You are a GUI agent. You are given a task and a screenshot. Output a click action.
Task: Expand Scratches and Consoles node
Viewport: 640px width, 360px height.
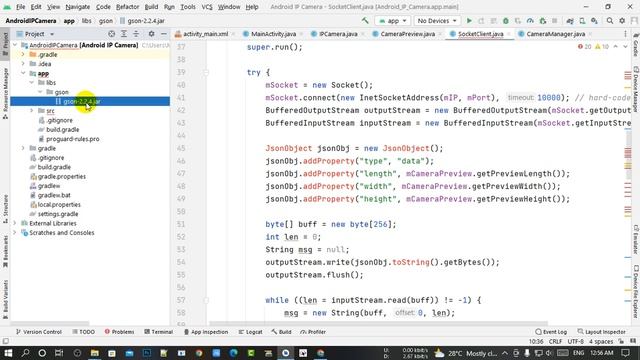(16, 233)
